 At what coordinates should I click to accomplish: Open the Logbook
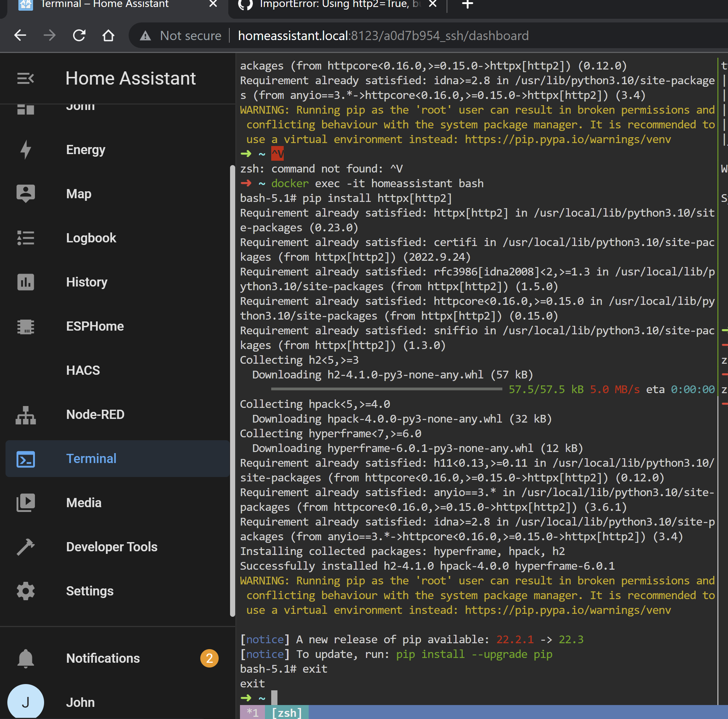point(91,238)
